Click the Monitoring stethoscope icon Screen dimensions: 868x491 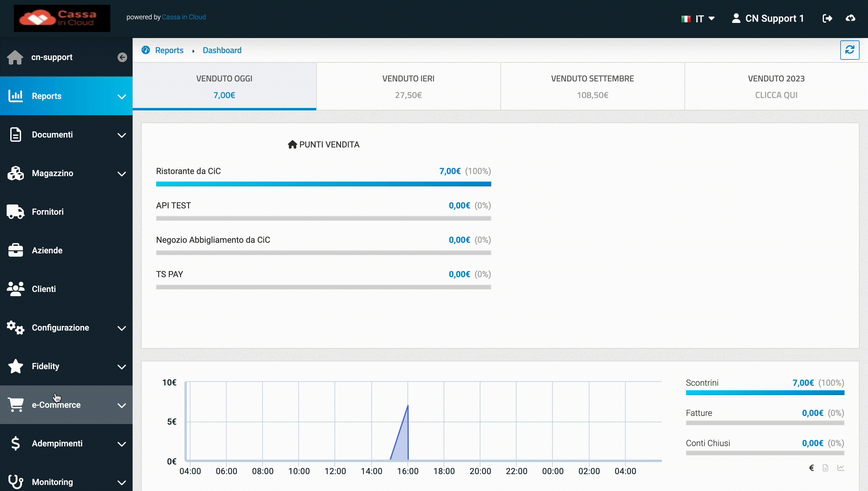pos(15,482)
